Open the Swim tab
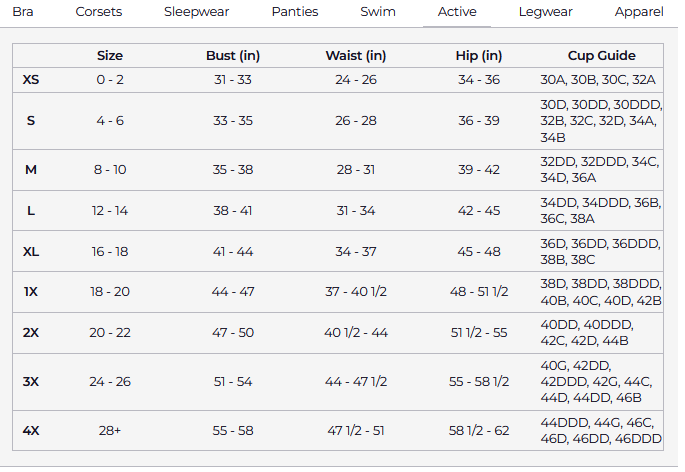 click(378, 12)
